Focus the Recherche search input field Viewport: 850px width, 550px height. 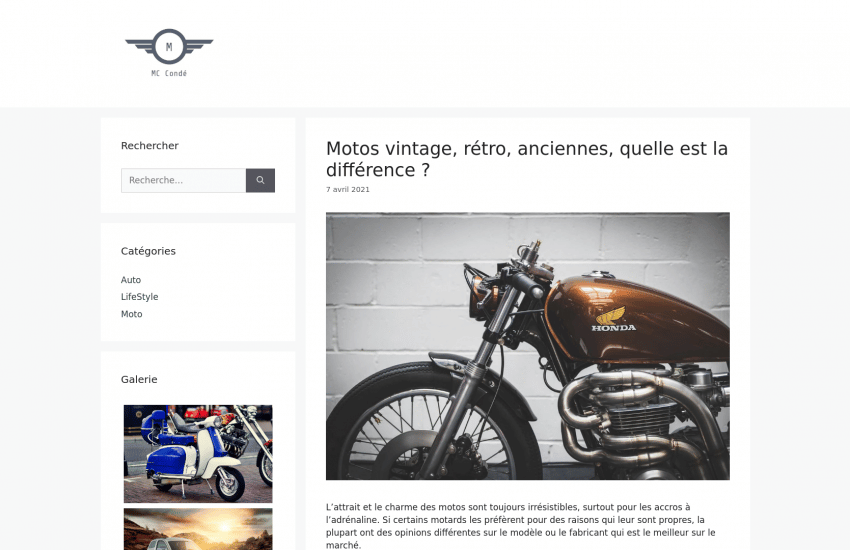pos(183,180)
